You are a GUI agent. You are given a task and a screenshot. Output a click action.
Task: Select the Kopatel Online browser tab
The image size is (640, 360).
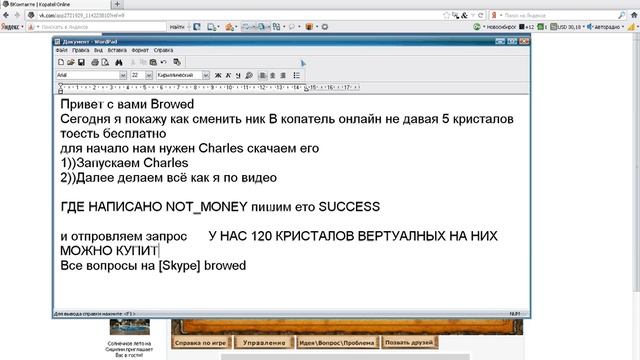tap(55, 4)
